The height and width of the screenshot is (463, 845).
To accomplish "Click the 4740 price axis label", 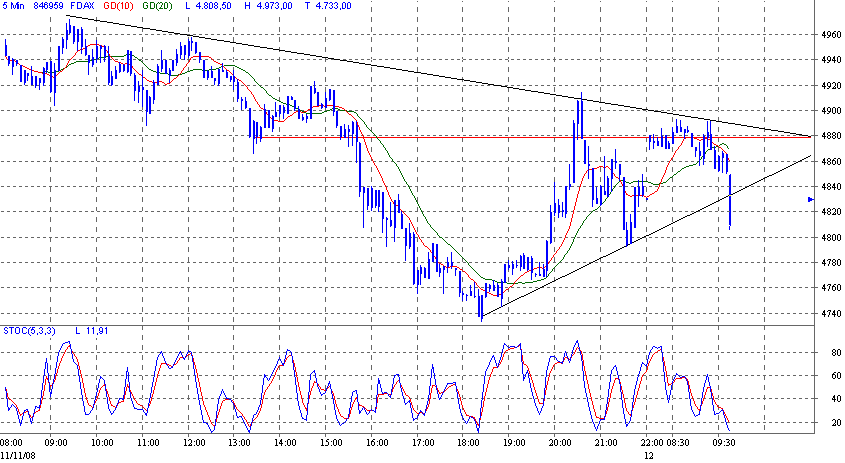I will (831, 313).
